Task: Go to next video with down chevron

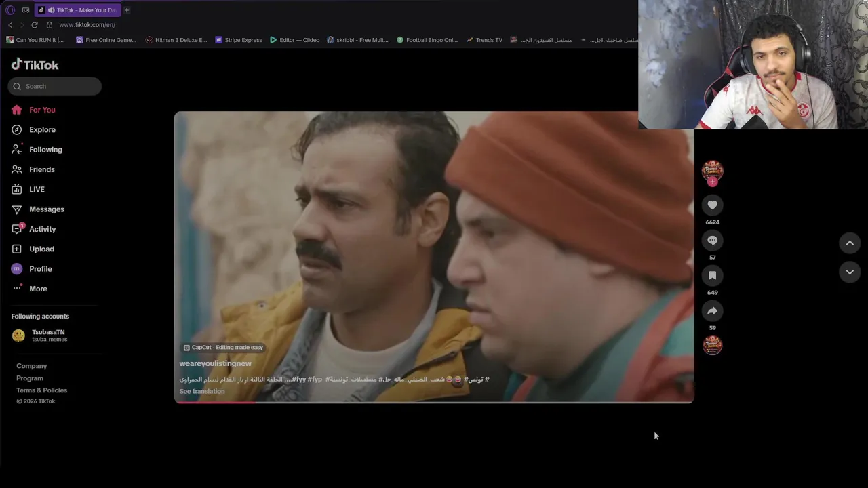Action: [850, 272]
